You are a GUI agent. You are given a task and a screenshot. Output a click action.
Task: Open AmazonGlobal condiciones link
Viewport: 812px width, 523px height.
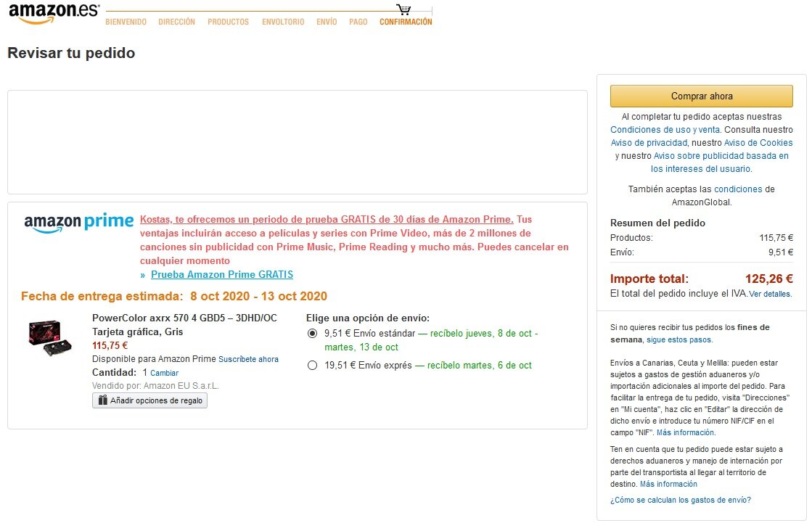click(738, 189)
